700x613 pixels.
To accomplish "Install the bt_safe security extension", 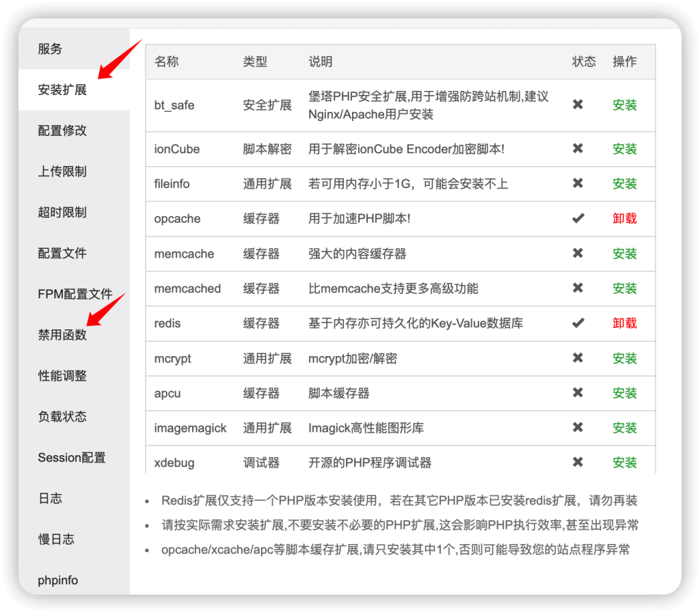I will coord(624,105).
